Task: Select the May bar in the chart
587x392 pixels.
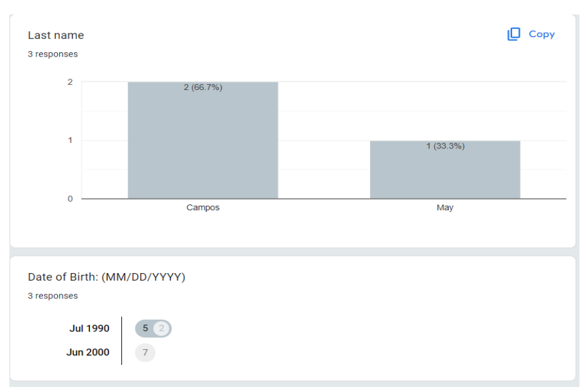Action: (445, 170)
